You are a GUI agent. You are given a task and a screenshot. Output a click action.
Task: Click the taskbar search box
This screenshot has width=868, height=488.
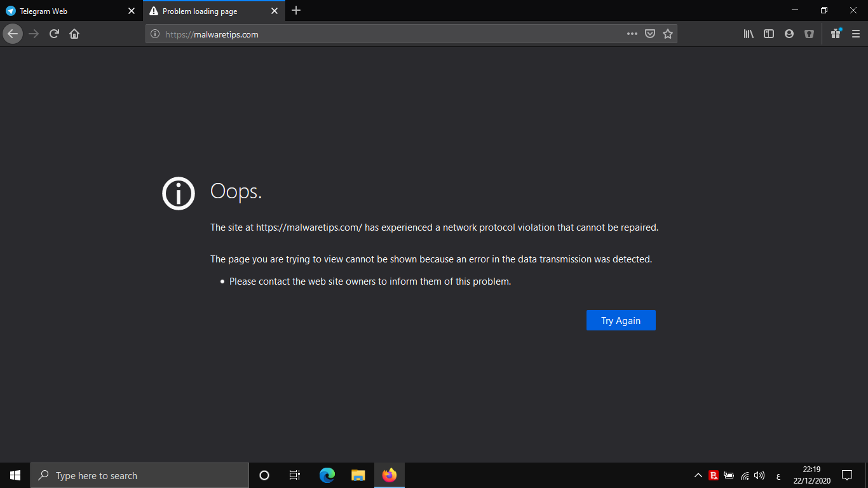click(140, 475)
